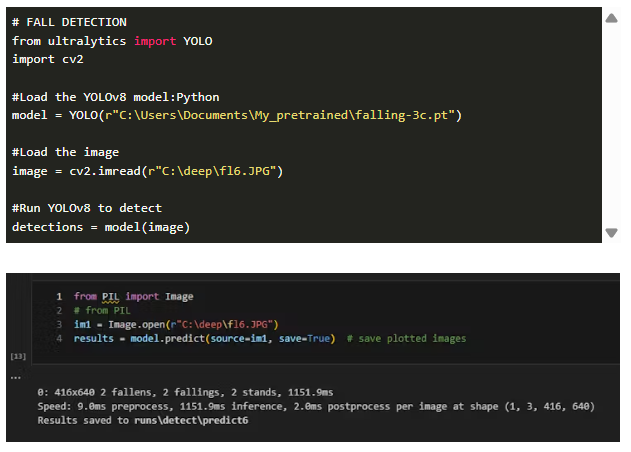Open the ellipsis menu above cell output
The width and height of the screenshot is (631, 452).
coord(16,377)
